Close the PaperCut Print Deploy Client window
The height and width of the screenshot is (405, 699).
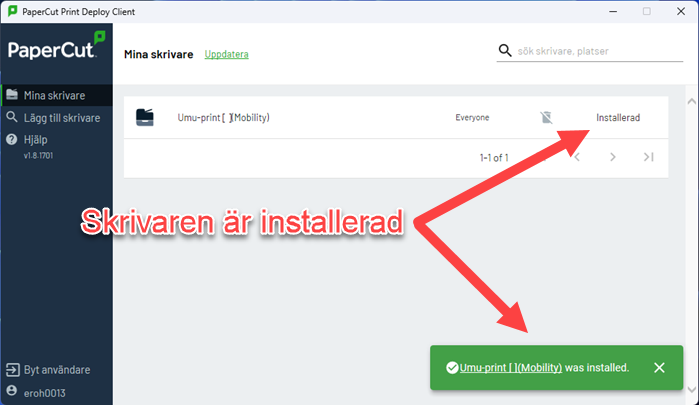(x=681, y=12)
